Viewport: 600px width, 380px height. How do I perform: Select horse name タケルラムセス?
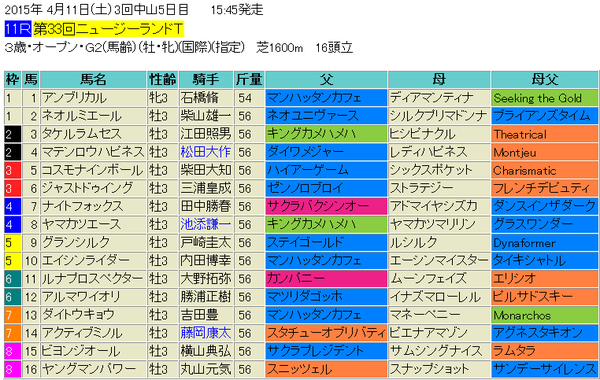coord(82,134)
